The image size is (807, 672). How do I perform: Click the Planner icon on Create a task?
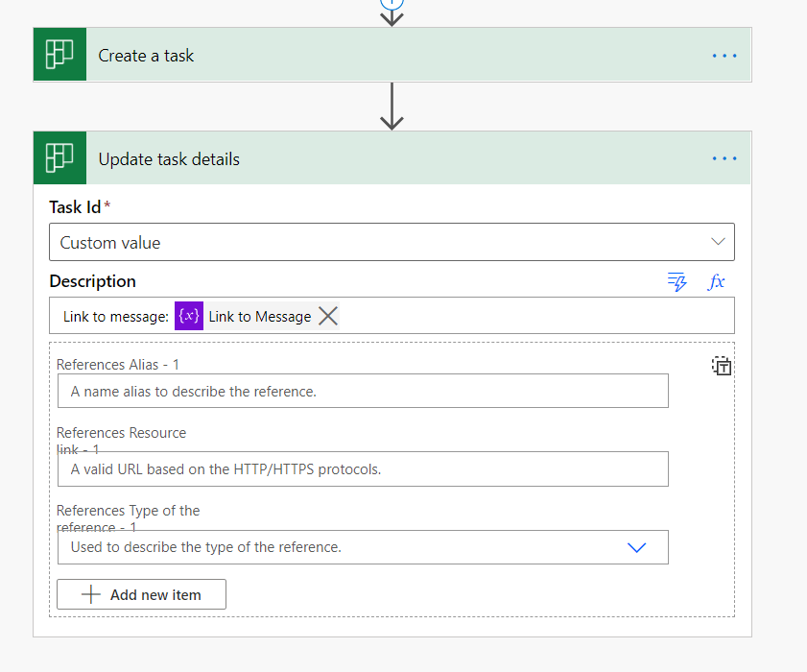click(x=59, y=55)
